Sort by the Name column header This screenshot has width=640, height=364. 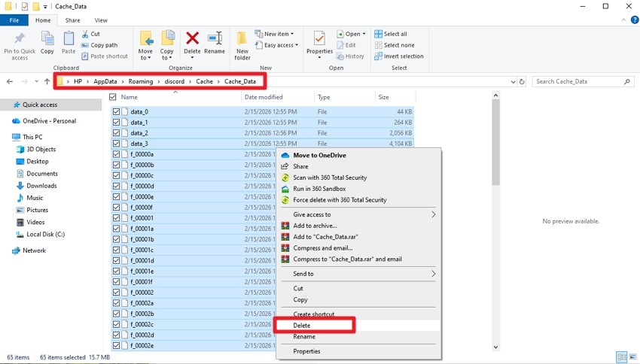129,97
